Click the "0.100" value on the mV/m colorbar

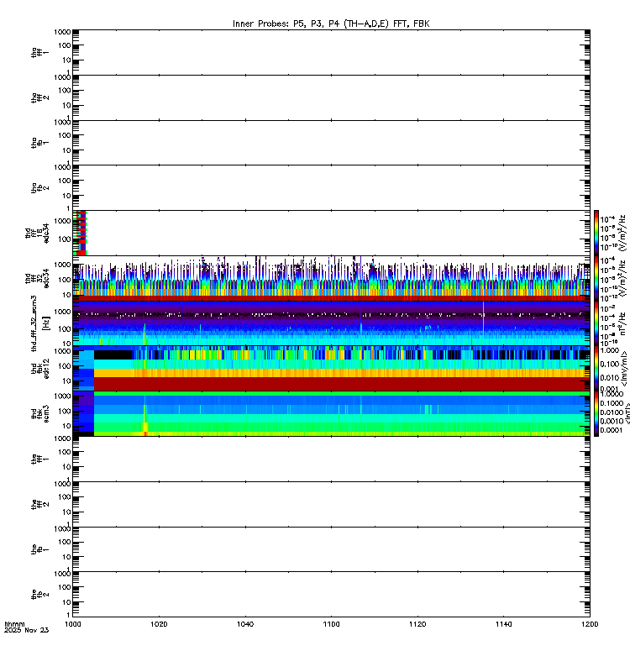610,365
